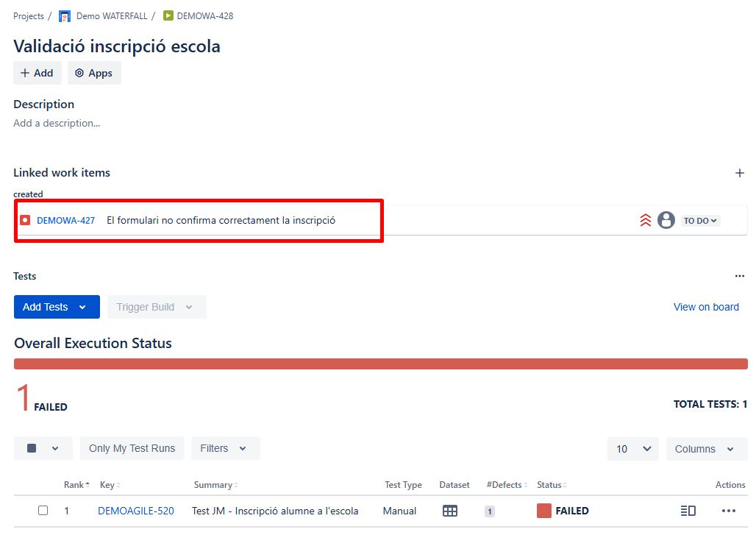Click the Overall Execution Status red bar
756x535 pixels.
(381, 364)
